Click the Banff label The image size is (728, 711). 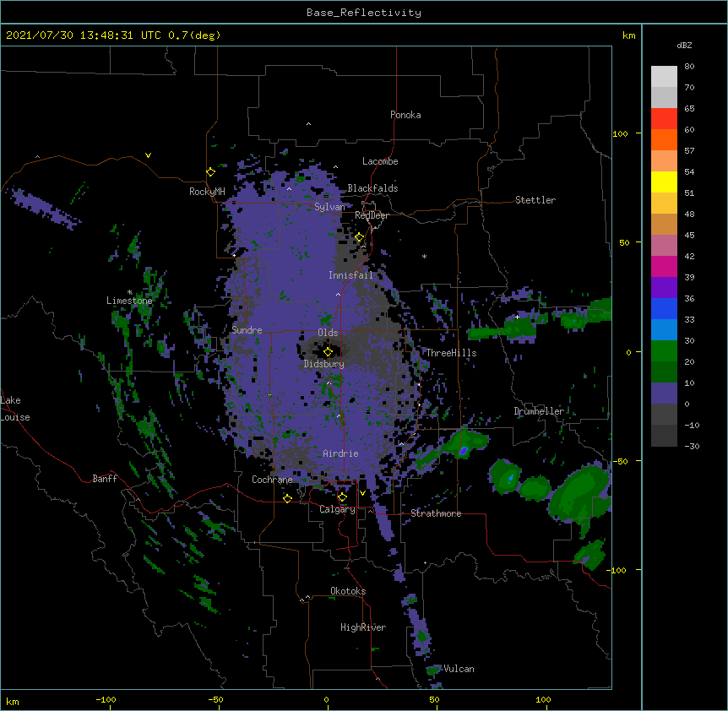[x=105, y=479]
